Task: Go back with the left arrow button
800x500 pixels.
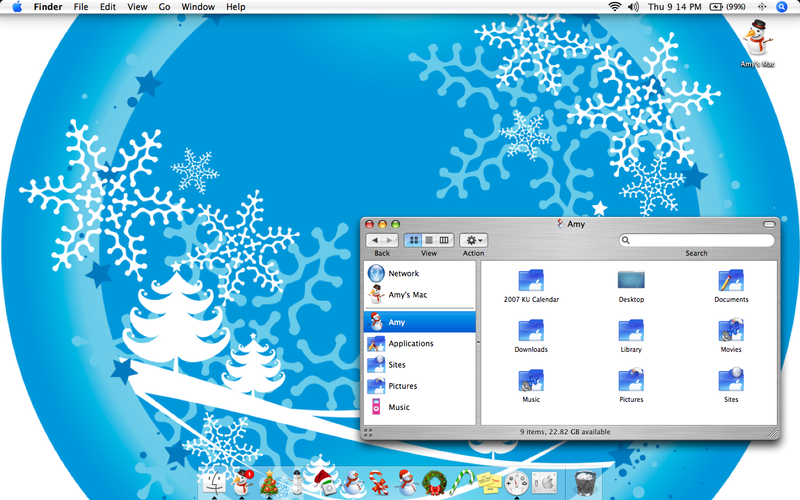Action: click(375, 240)
